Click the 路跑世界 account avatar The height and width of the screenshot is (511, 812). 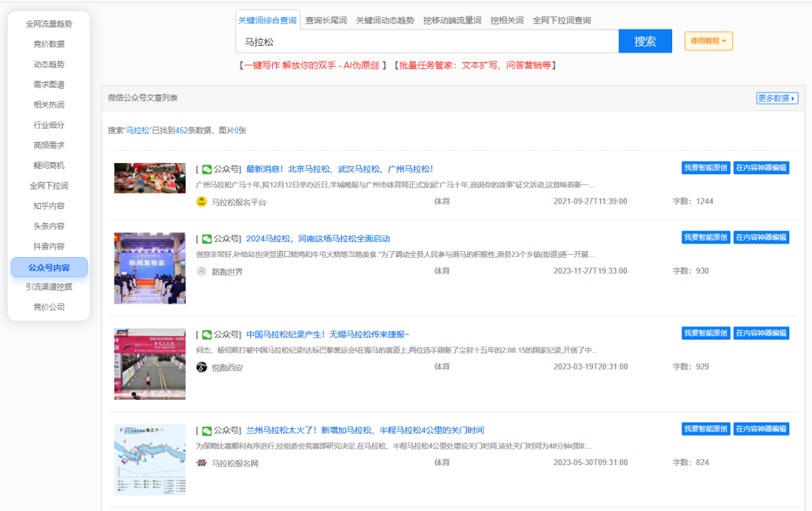[201, 271]
